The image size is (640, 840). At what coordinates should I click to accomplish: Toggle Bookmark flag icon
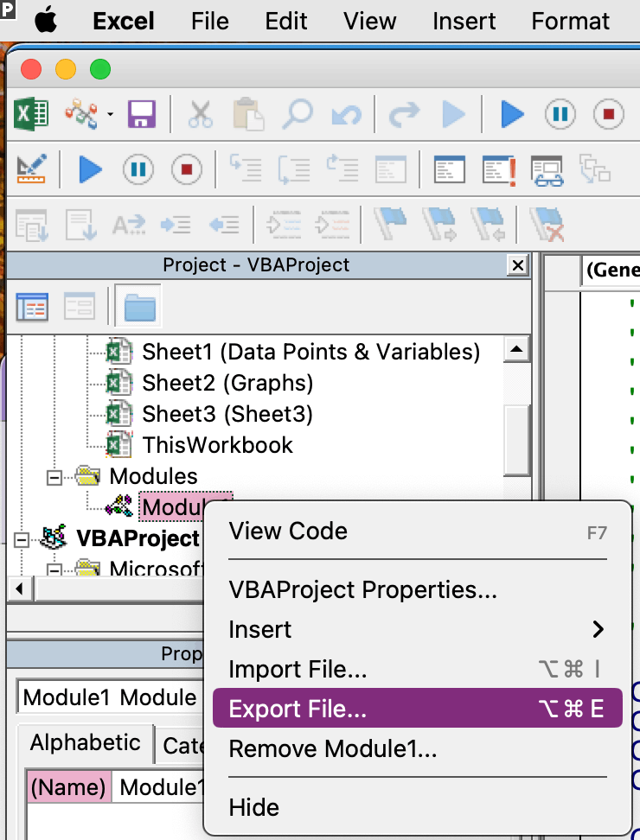pos(390,223)
